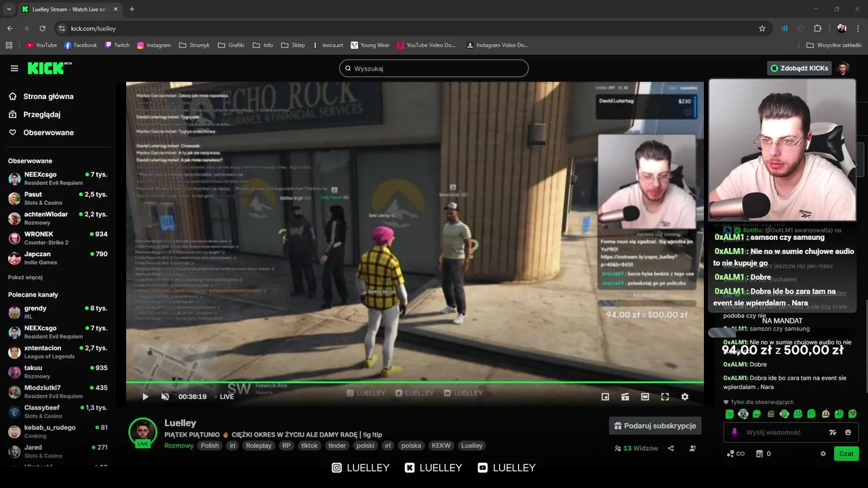
Task: Open grendy IRL recommended channel
Action: pyautogui.click(x=58, y=312)
